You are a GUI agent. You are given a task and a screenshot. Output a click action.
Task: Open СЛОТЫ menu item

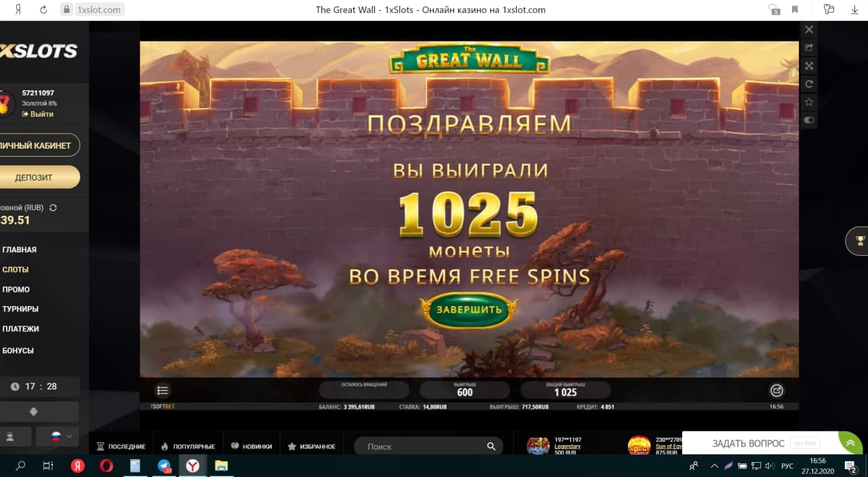[x=15, y=269]
